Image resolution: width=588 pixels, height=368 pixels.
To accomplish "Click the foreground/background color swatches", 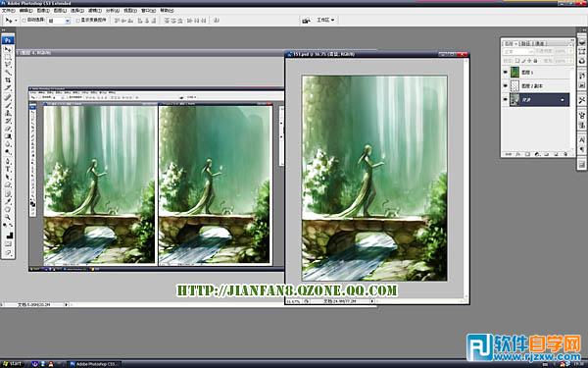I will point(9,236).
